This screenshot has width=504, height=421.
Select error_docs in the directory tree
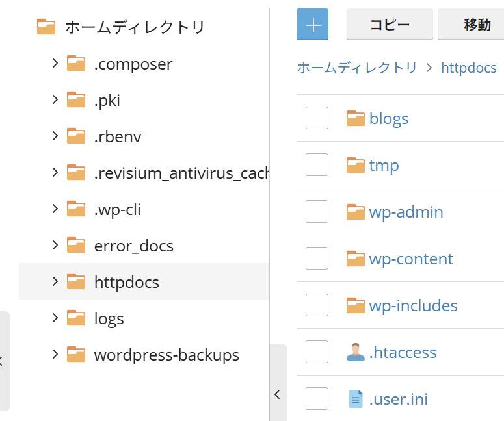coord(133,246)
